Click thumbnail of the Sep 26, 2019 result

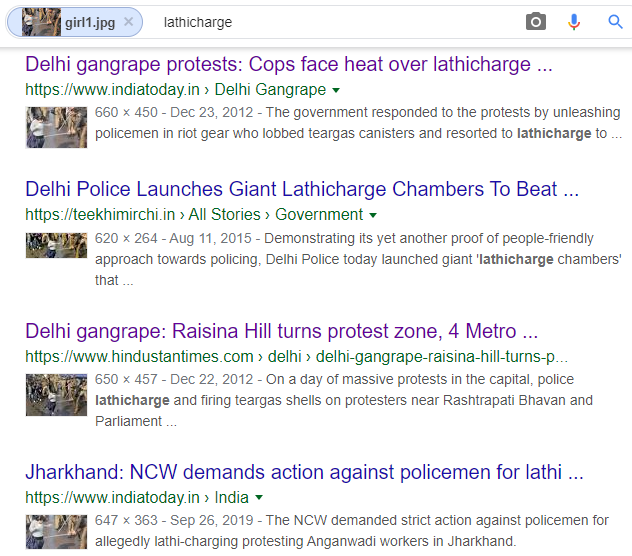tap(56, 532)
